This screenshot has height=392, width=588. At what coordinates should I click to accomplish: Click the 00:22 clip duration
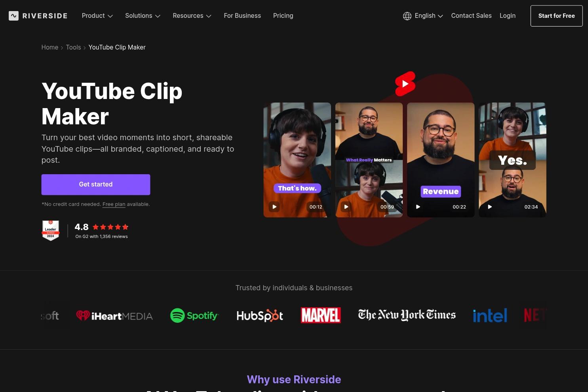(459, 207)
